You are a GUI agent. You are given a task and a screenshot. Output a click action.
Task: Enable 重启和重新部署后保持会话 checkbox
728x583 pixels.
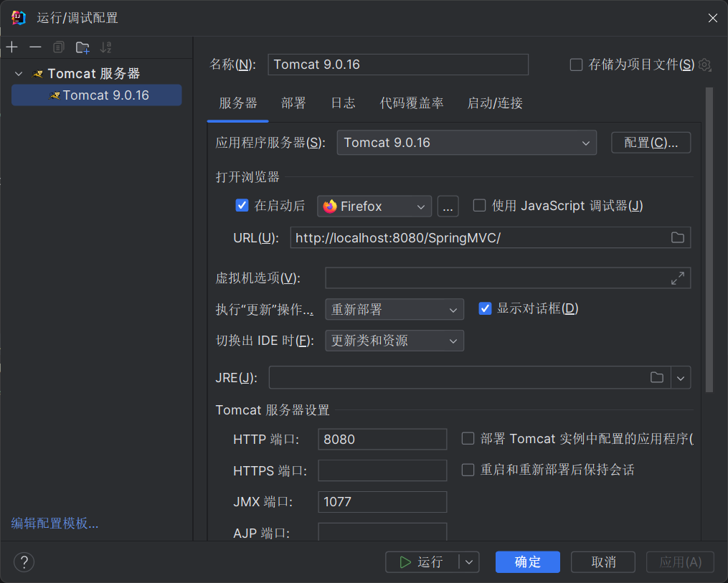[x=468, y=470]
